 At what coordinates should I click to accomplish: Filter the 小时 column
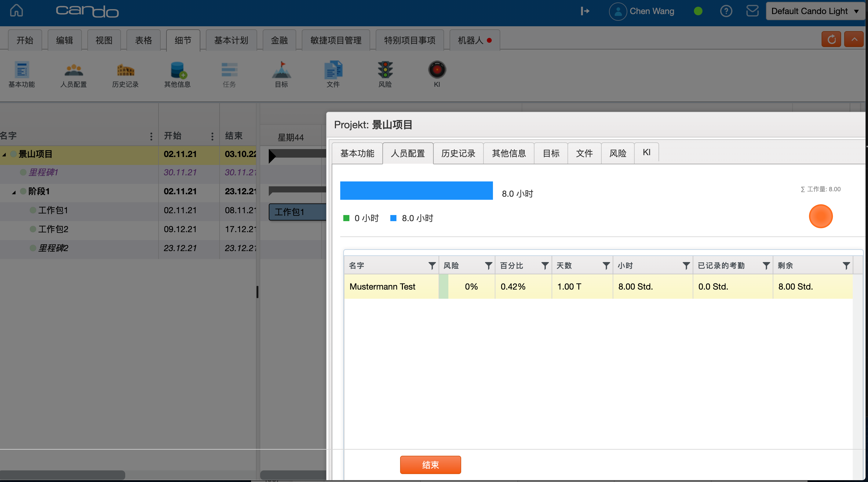(x=686, y=266)
